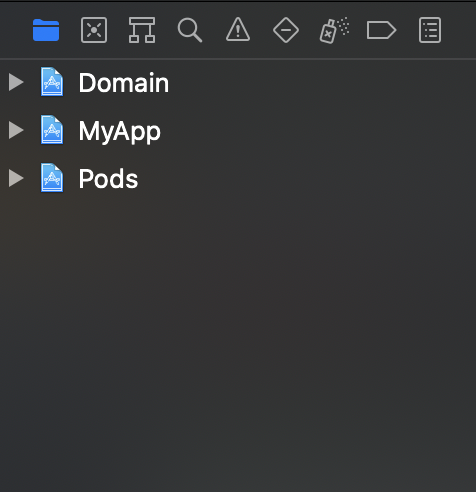Expand the Pods project disclosure triangle

pos(16,178)
